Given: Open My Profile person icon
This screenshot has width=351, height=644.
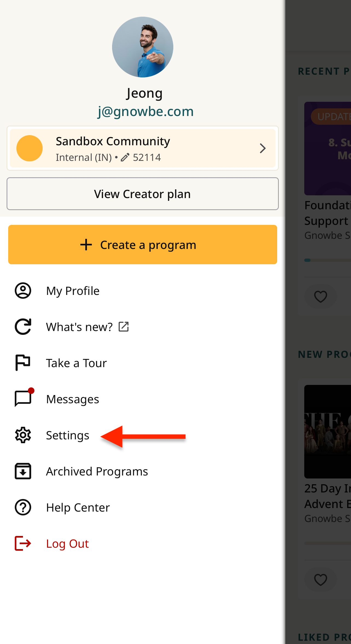Looking at the screenshot, I should point(23,291).
